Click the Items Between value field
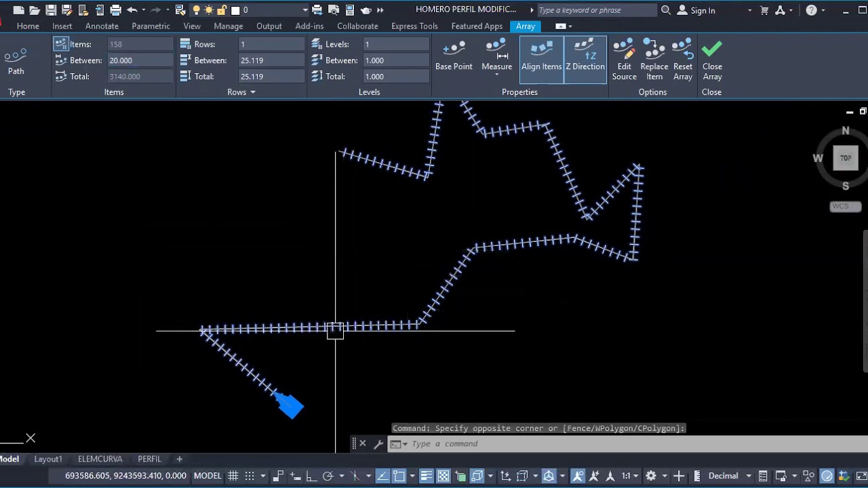 click(139, 60)
